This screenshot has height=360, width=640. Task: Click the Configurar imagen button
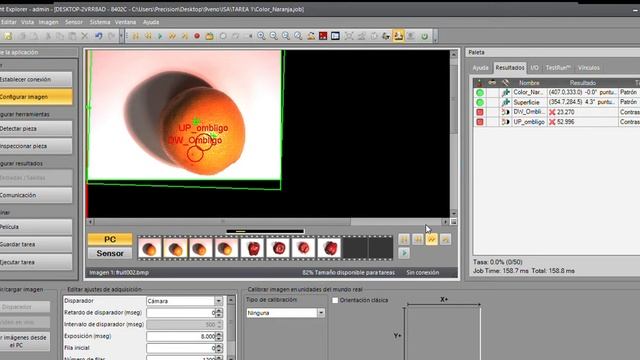tap(36, 97)
